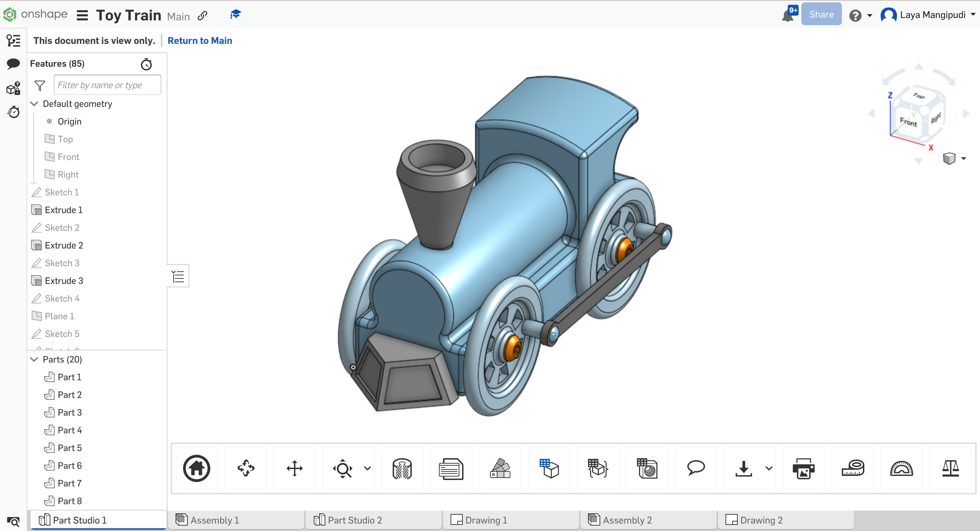Open view cube display options dropdown
The height and width of the screenshot is (531, 980).
(963, 158)
